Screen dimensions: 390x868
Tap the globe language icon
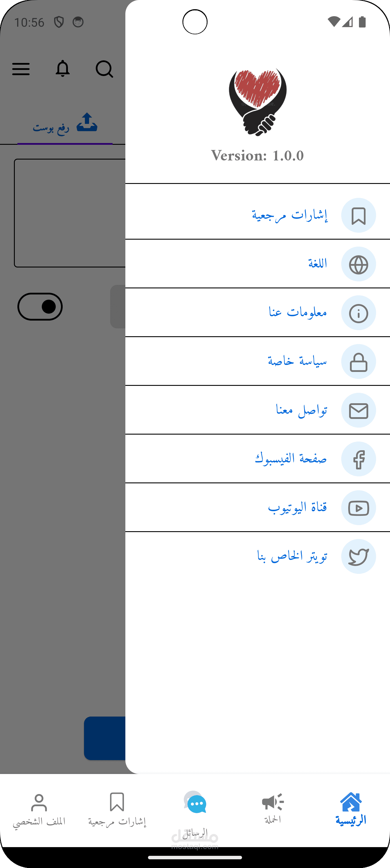[358, 265]
